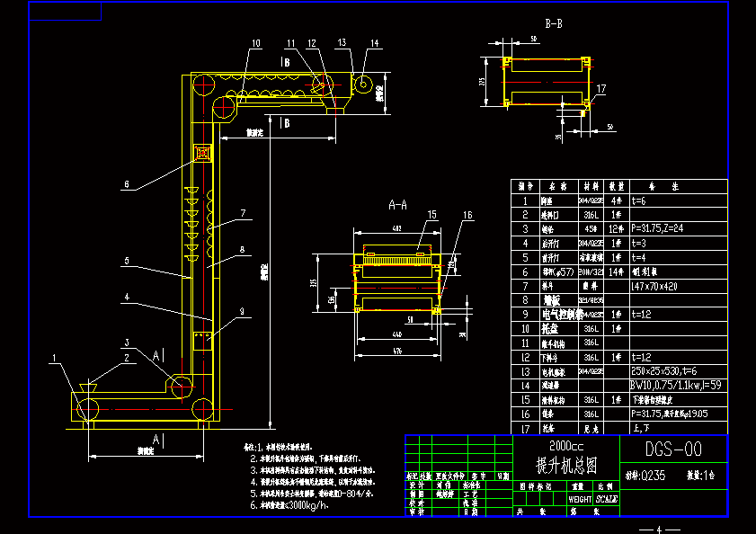Viewport: 756px width, 534px height.
Task: Select callout number 17 in the B-B view
Action: point(600,89)
